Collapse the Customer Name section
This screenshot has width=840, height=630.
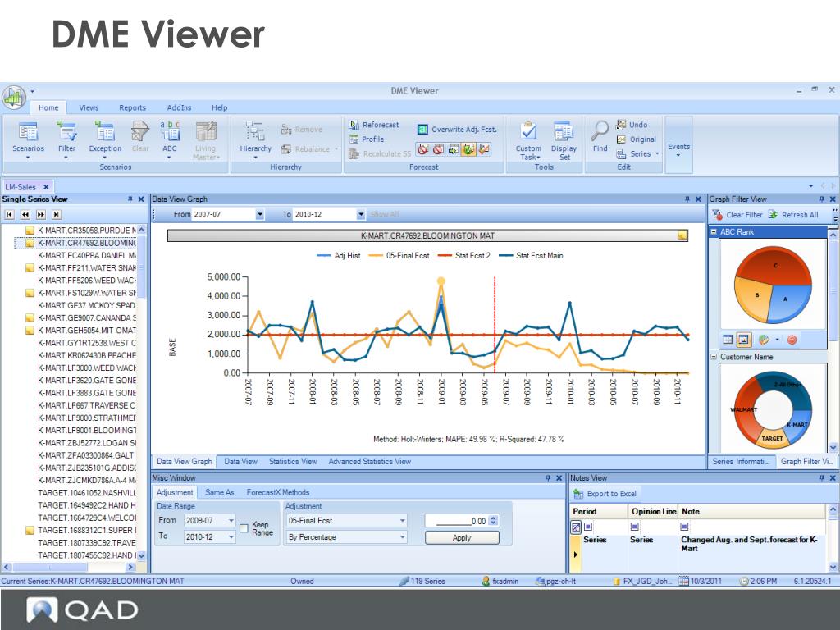click(x=714, y=356)
